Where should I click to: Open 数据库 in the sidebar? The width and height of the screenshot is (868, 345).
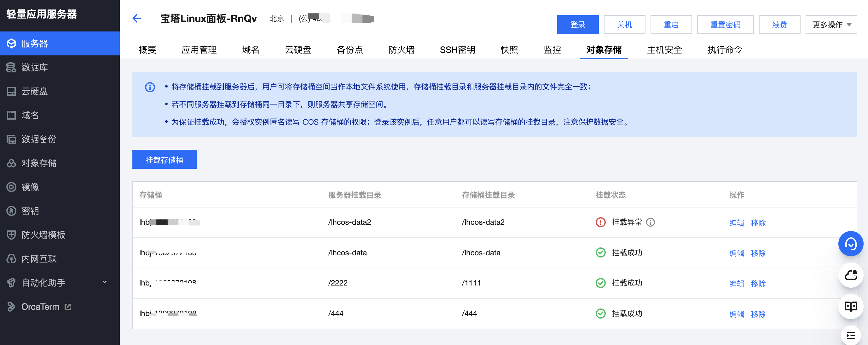[x=34, y=67]
